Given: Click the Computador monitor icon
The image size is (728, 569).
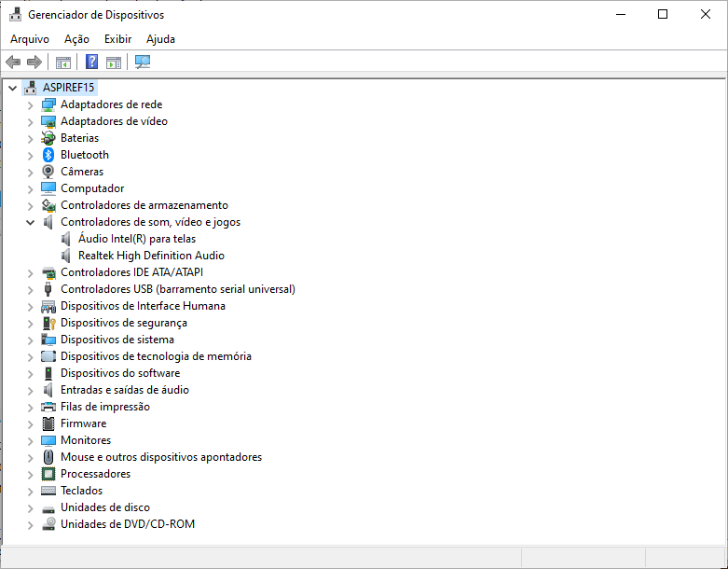Looking at the screenshot, I should click(48, 188).
